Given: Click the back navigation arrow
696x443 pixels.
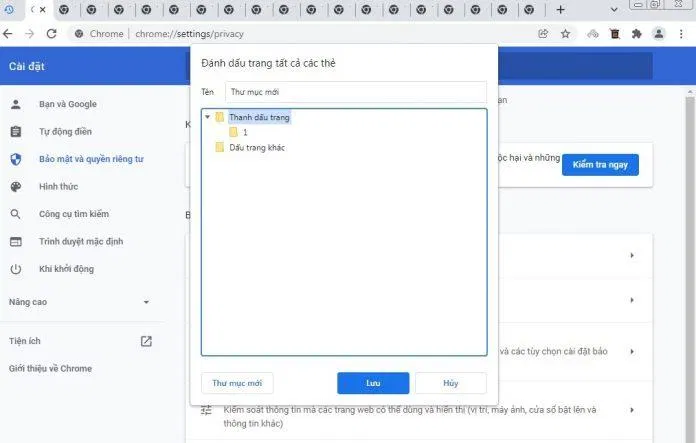Looking at the screenshot, I should pos(8,33).
